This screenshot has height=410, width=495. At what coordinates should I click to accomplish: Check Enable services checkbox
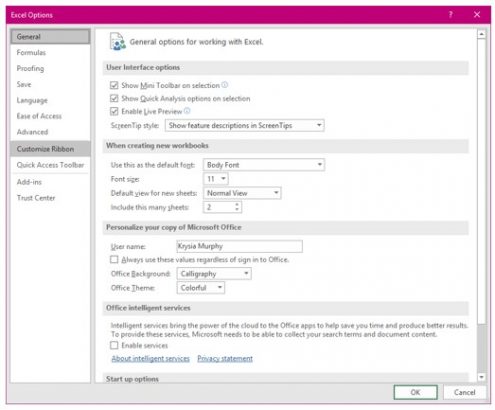click(114, 345)
